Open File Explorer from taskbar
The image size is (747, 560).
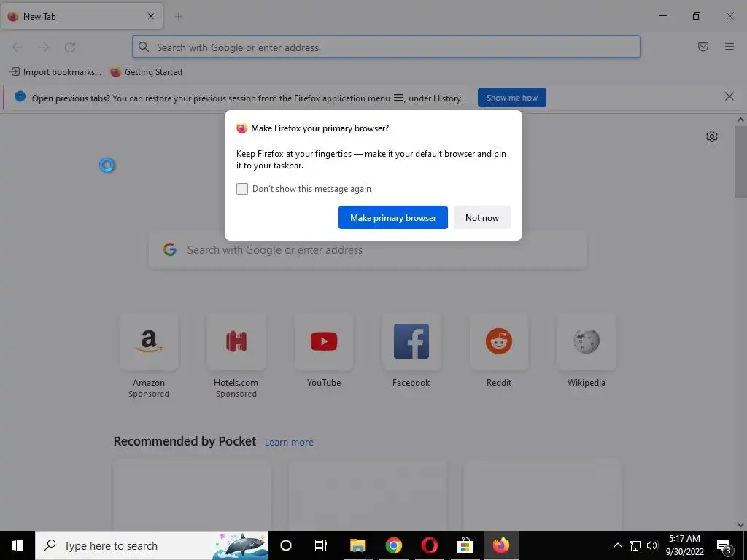point(357,545)
